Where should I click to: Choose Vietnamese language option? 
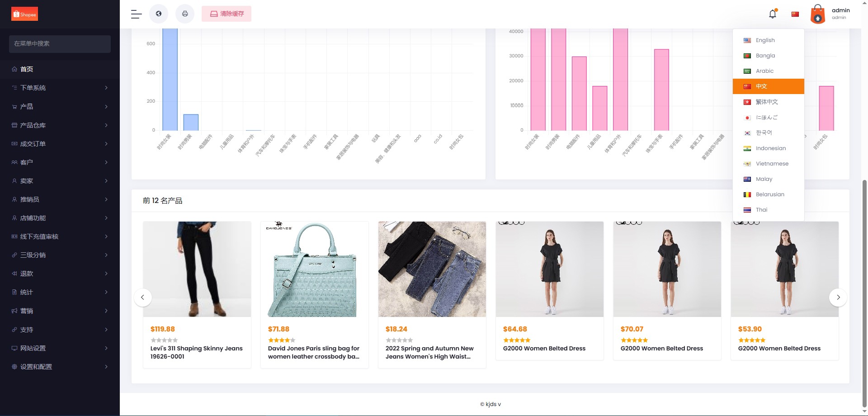point(769,164)
